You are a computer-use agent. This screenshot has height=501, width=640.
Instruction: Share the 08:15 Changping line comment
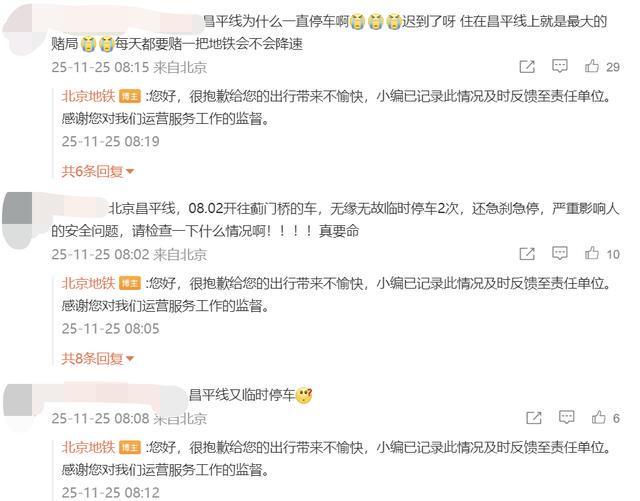(527, 67)
